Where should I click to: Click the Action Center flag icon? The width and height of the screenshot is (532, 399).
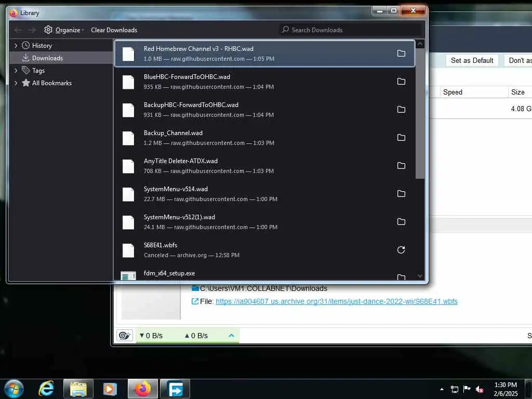(467, 389)
